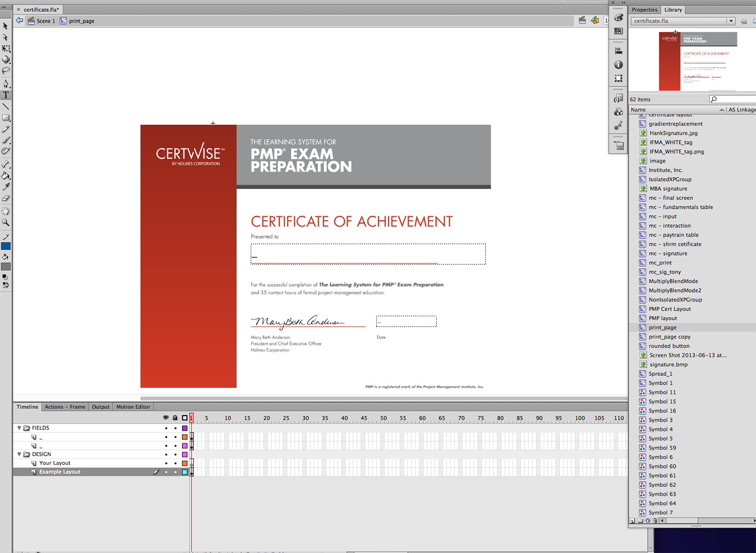Open the Info panel icon
The width and height of the screenshot is (756, 553).
pyautogui.click(x=618, y=65)
